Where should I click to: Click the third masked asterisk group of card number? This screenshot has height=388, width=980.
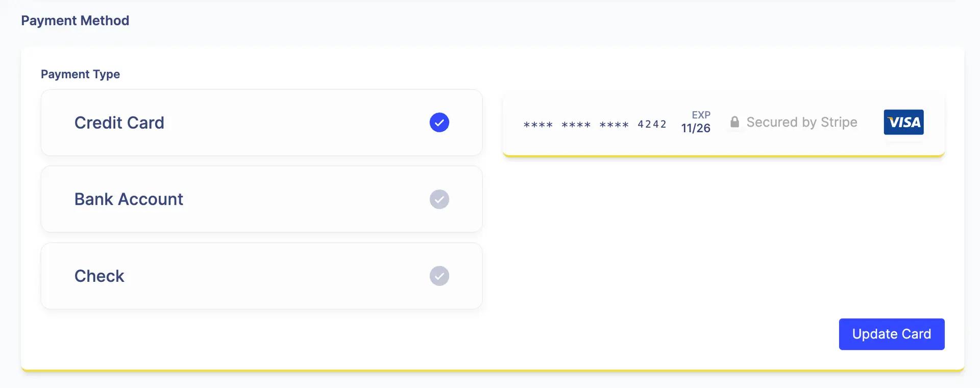(x=614, y=125)
